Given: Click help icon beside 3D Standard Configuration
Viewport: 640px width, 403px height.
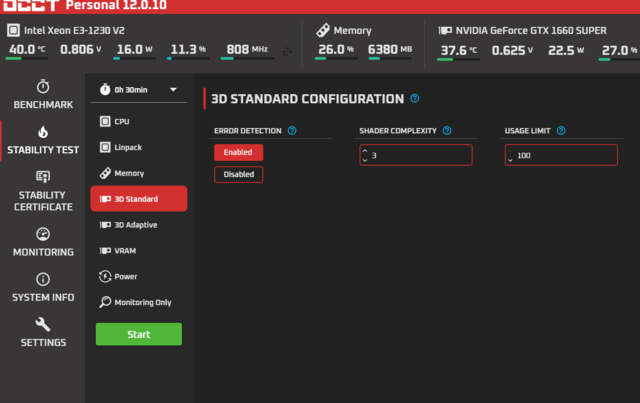Looking at the screenshot, I should pos(414,99).
